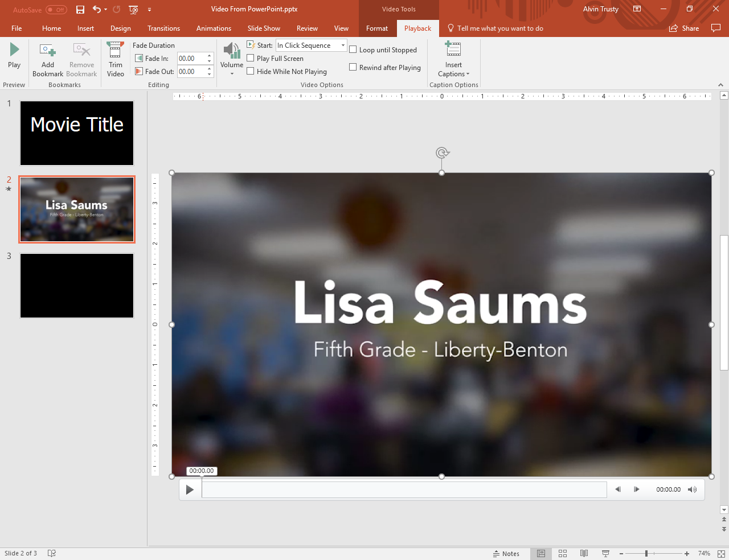Open Customize Quick Access Toolbar dropdown
This screenshot has height=560, width=729.
(149, 10)
